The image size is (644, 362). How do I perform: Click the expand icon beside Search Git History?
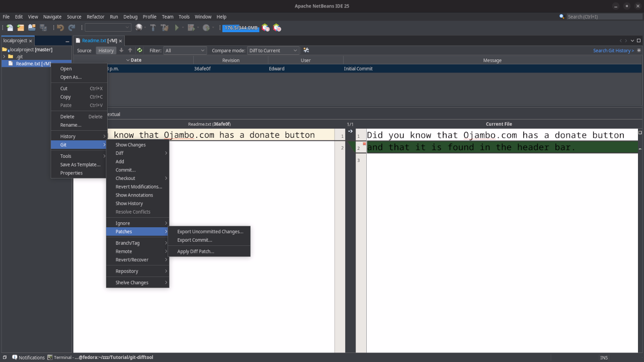[x=639, y=50]
